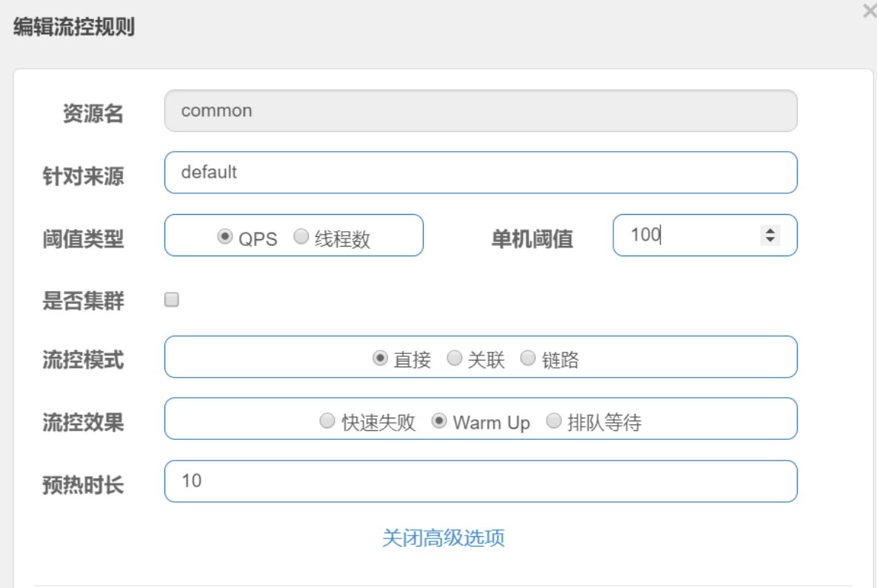Select the QPS threshold type
Screen dimensions: 877x588
point(224,237)
